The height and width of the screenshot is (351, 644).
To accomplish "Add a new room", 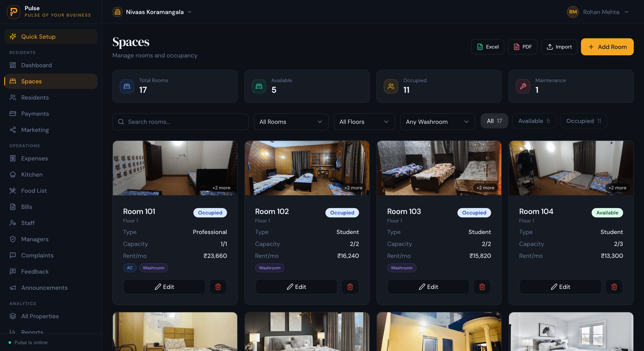I will 607,47.
